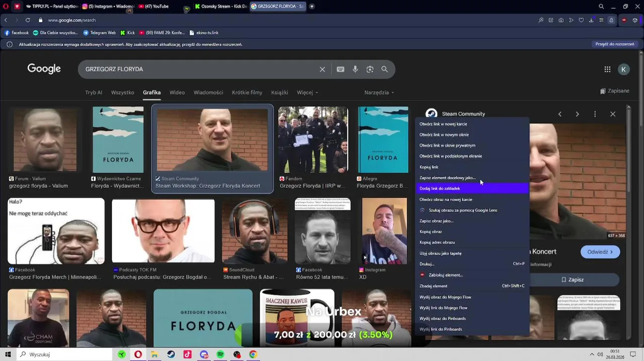The height and width of the screenshot is (361, 644).
Task: Submit search with the magnifier icon
Action: (384, 69)
